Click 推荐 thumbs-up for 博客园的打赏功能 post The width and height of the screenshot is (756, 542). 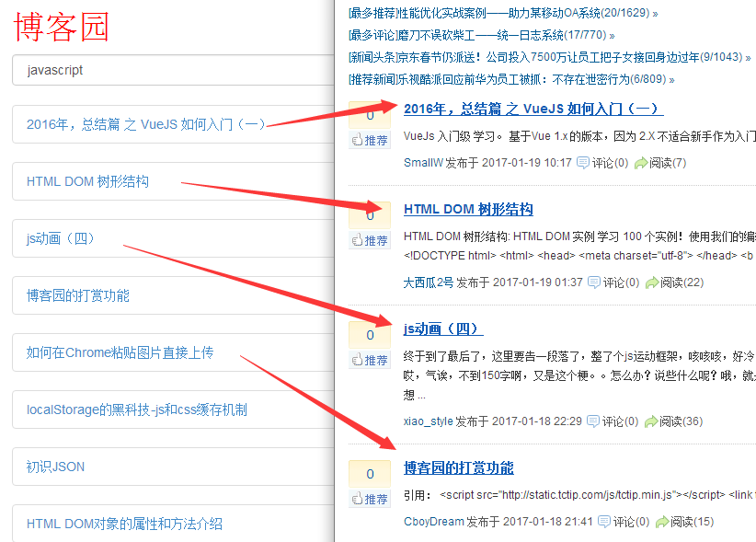[x=370, y=499]
